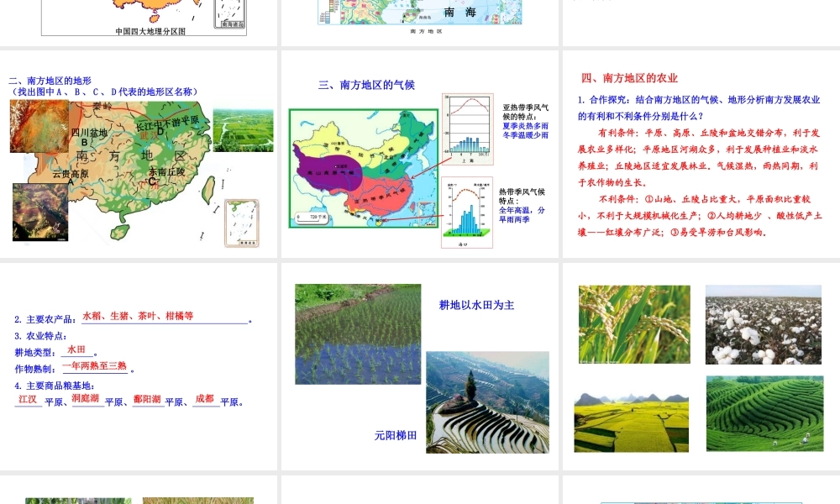Screen dimensions: 840x504
Task: Click the red paragraph starting 有利条件
Action: (699, 157)
